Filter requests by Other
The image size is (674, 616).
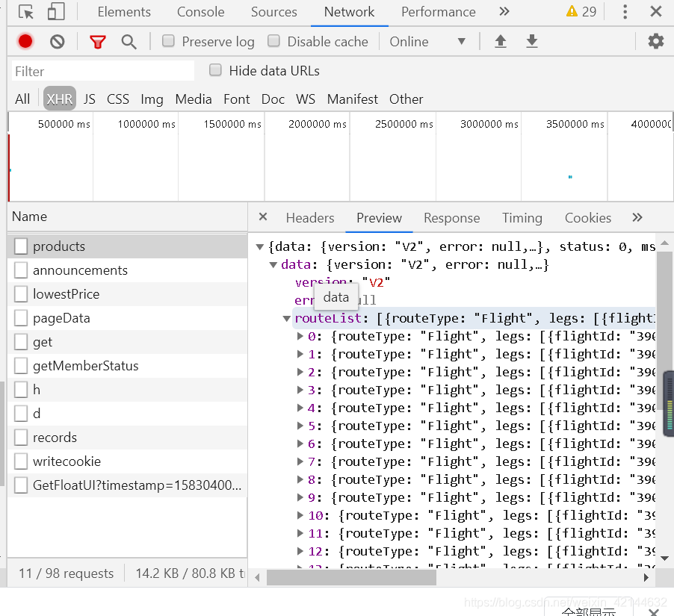[406, 99]
